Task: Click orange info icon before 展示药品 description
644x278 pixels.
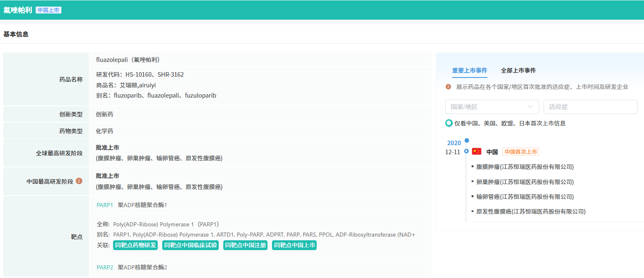Action: pyautogui.click(x=448, y=87)
